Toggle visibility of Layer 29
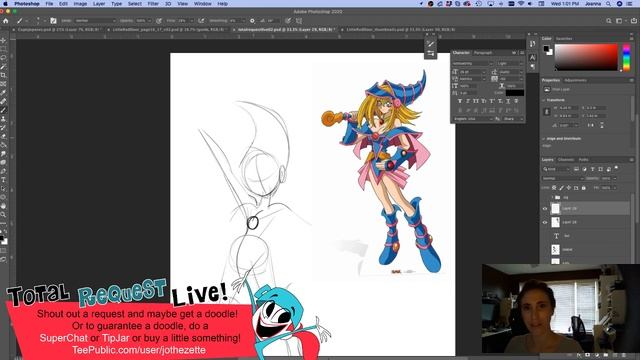Viewport: 640px width, 360px height. pyautogui.click(x=544, y=209)
